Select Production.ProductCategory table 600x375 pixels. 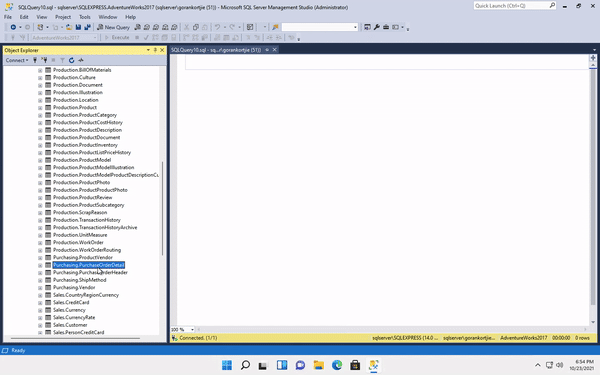coord(85,115)
